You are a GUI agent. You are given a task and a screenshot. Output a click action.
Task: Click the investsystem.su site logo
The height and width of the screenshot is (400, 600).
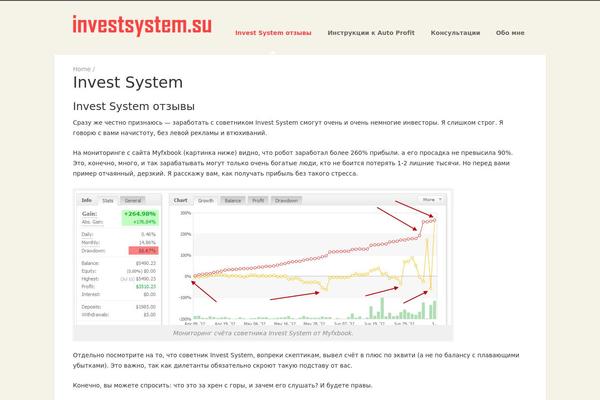[x=142, y=25]
